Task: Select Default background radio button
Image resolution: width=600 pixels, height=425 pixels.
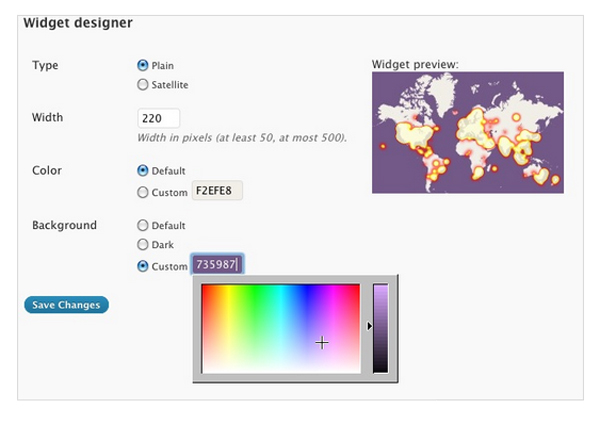Action: (x=142, y=225)
